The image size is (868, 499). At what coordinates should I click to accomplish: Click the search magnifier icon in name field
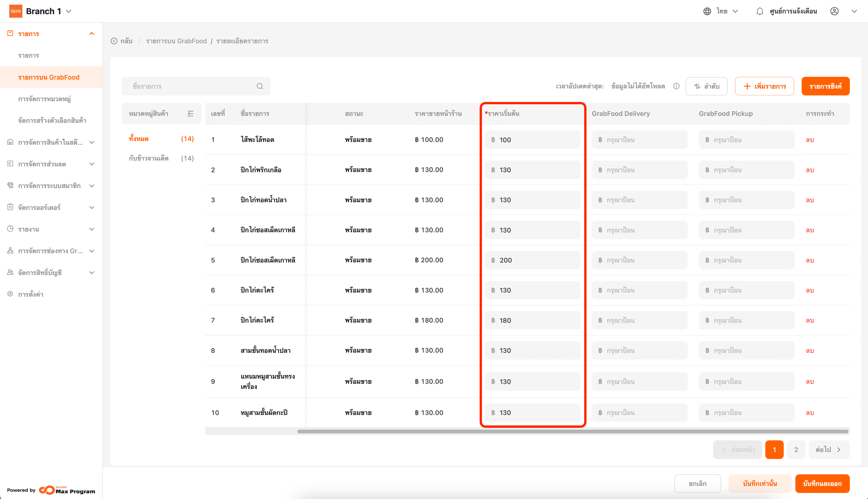260,86
